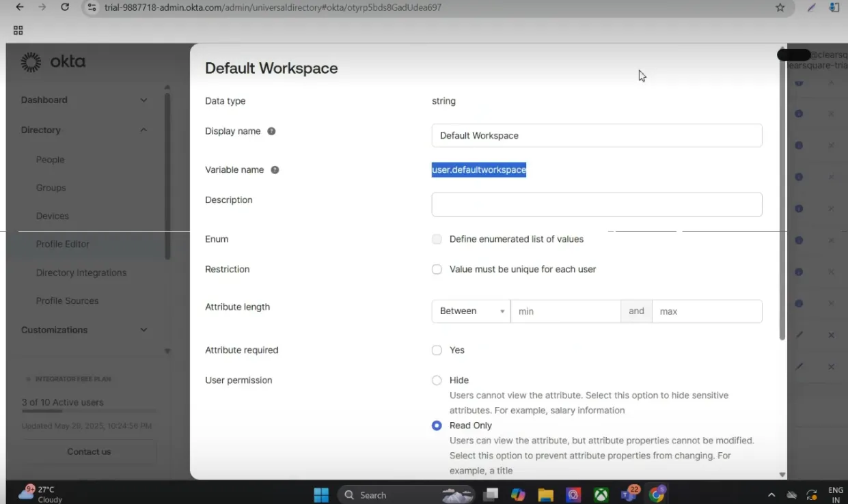Open the apps grid in bookmarks bar
The image size is (848, 504).
[18, 30]
